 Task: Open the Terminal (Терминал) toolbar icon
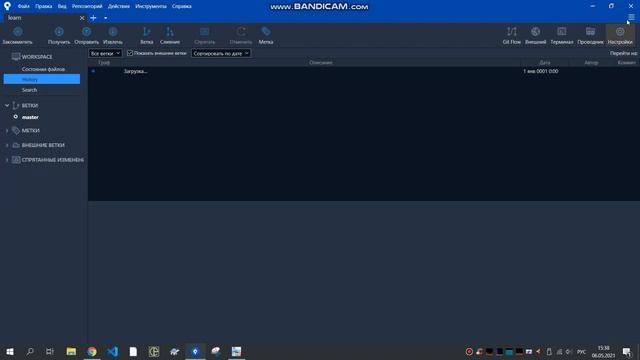(562, 36)
